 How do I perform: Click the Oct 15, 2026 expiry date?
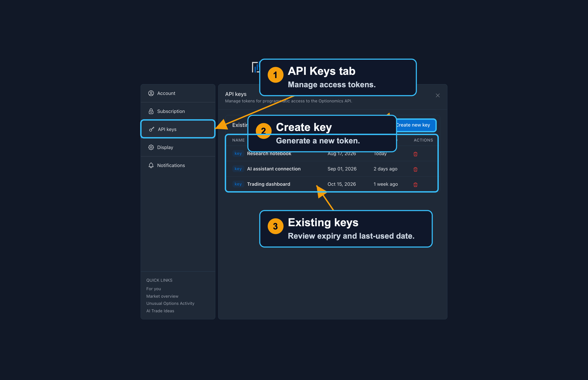click(341, 184)
